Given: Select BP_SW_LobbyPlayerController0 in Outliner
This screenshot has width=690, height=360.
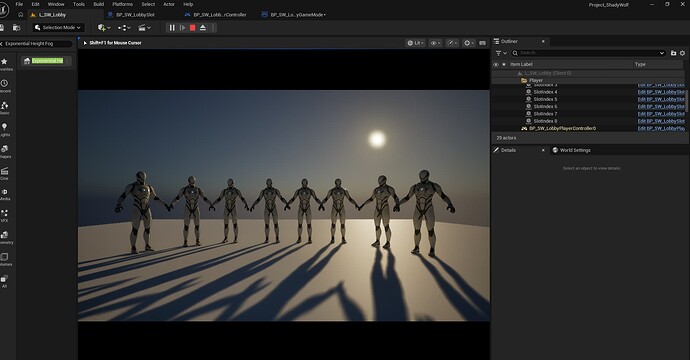Looking at the screenshot, I should 562,129.
